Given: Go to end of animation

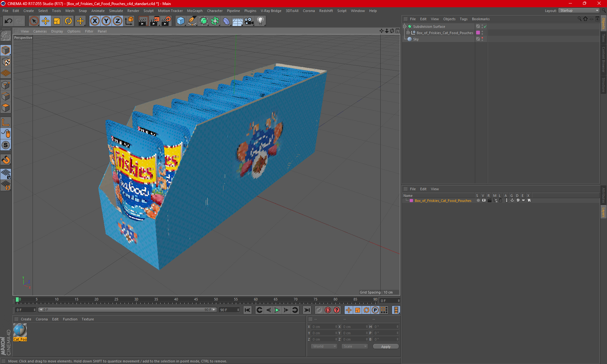Looking at the screenshot, I should [x=307, y=310].
